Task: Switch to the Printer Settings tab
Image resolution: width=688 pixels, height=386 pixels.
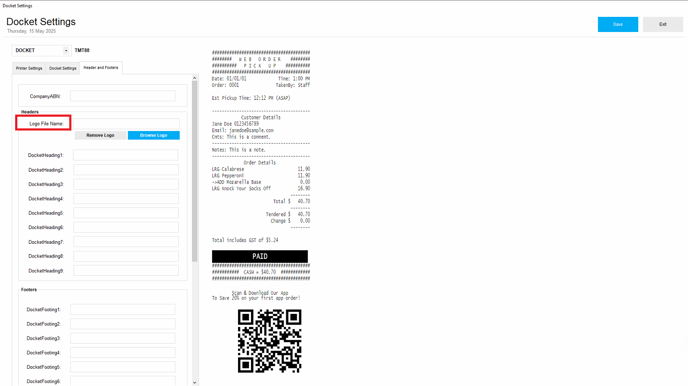Action: click(29, 68)
